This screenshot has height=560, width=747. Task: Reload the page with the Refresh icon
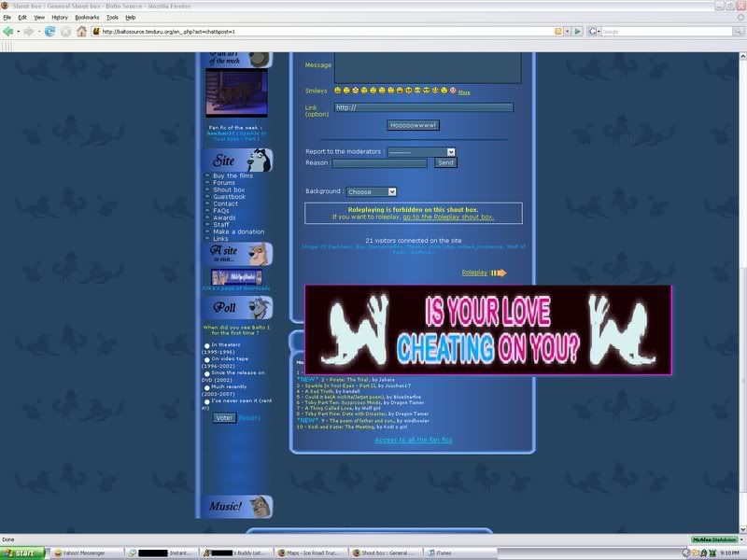[49, 32]
